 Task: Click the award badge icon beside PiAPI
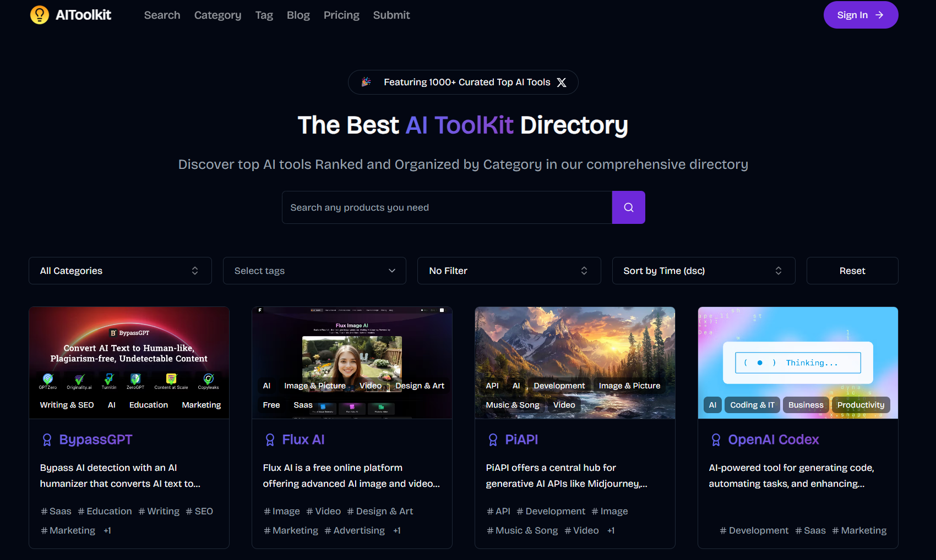click(493, 440)
